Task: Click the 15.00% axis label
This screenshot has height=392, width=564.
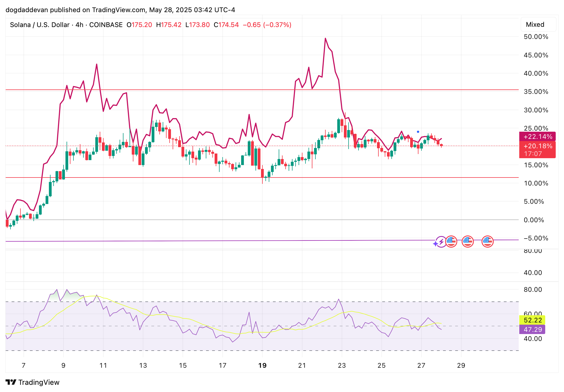Action: click(536, 165)
